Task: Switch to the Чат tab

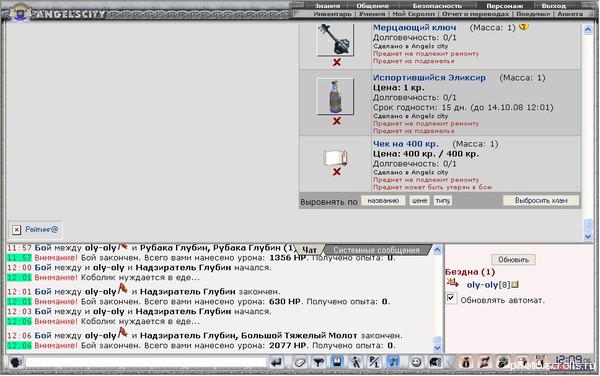Action: (309, 250)
